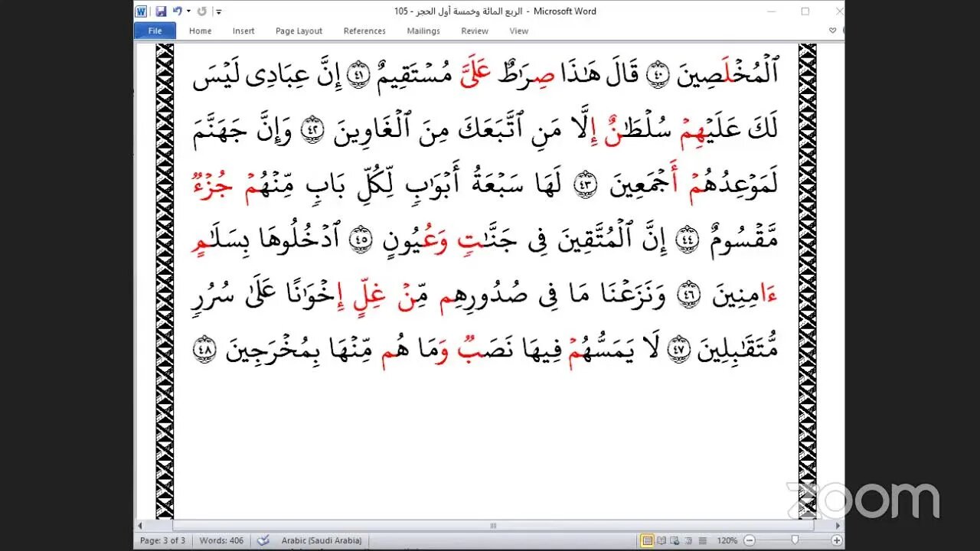Open the File tab
Viewport: 980px width, 551px height.
155,31
